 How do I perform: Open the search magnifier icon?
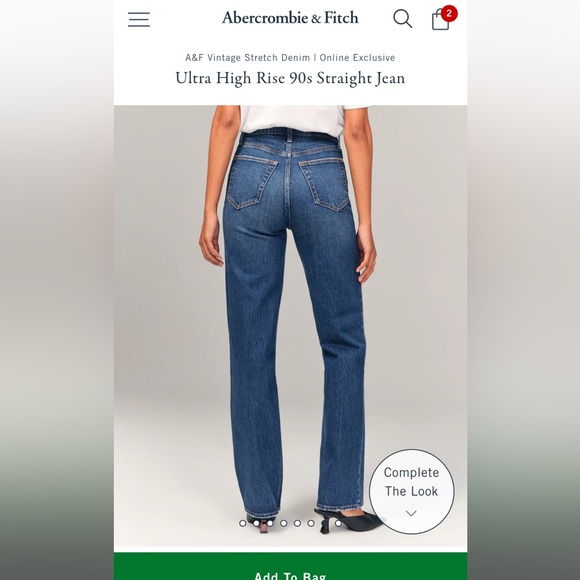tap(402, 18)
